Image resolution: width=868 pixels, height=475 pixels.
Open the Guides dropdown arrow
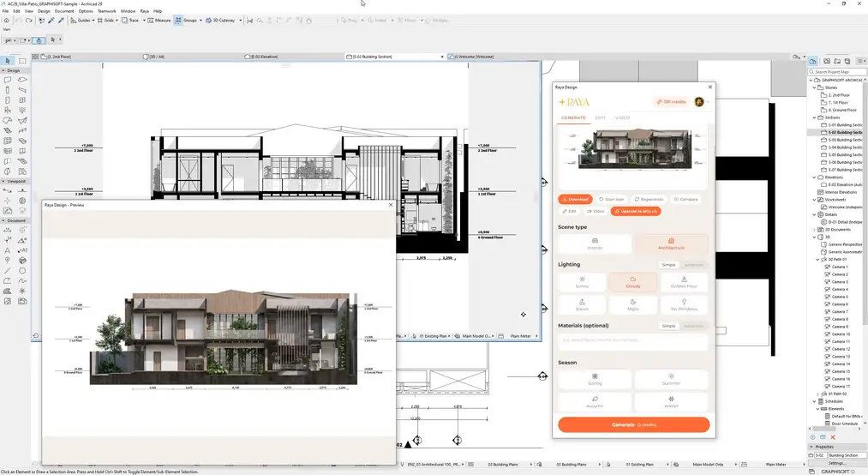(93, 21)
